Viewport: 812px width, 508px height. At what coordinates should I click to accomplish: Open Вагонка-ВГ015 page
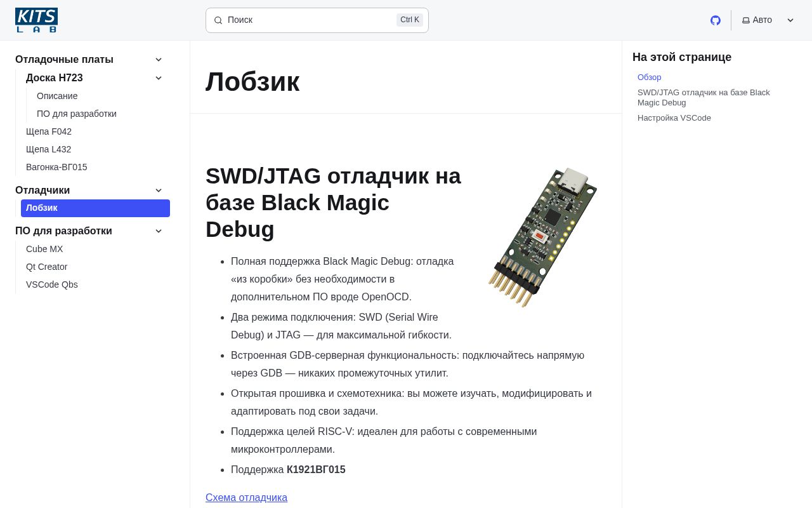[56, 167]
